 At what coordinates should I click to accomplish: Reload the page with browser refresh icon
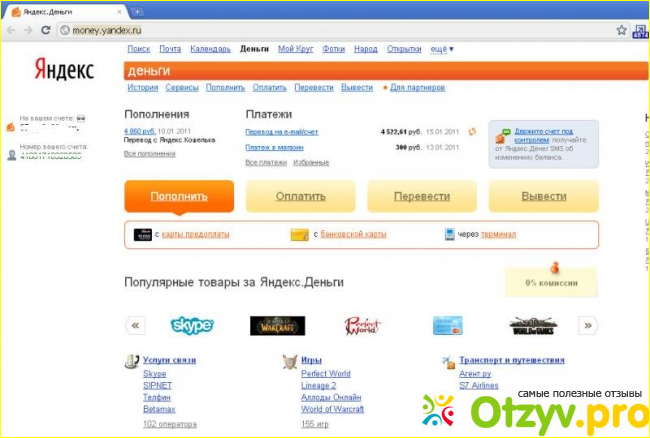click(46, 31)
